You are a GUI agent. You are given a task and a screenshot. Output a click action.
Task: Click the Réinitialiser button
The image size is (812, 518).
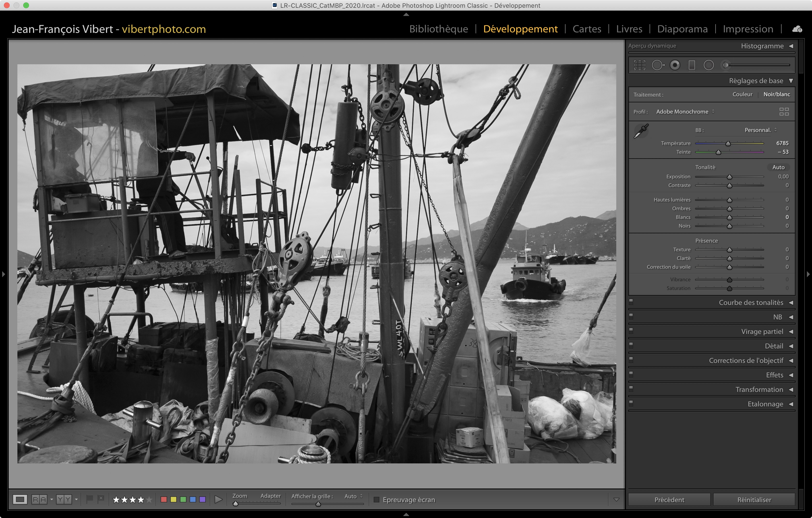(x=754, y=499)
